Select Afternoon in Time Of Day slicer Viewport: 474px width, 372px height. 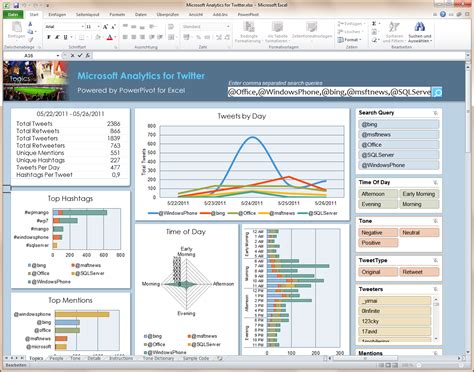pyautogui.click(x=378, y=194)
